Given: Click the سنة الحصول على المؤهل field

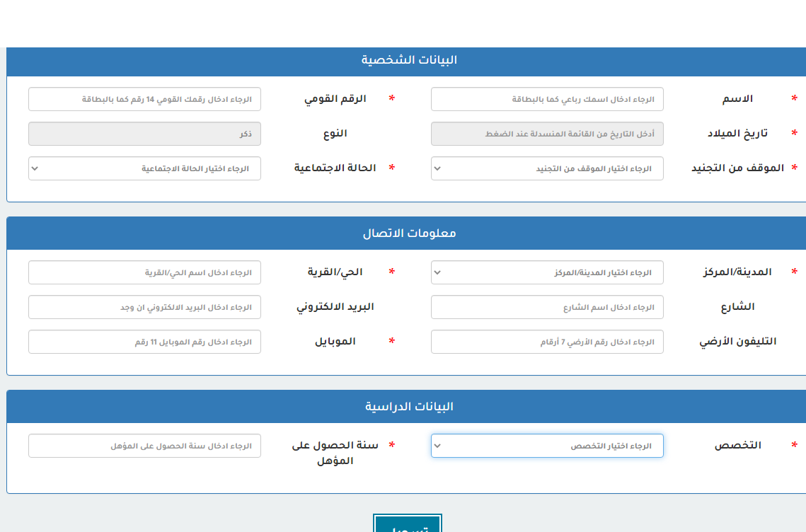Looking at the screenshot, I should [x=144, y=446].
